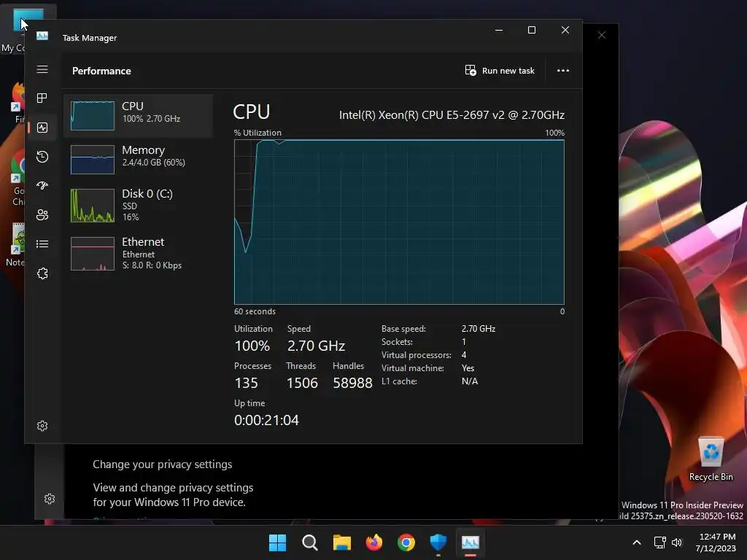
Task: Open File Explorer from the taskbar
Action: click(x=341, y=542)
